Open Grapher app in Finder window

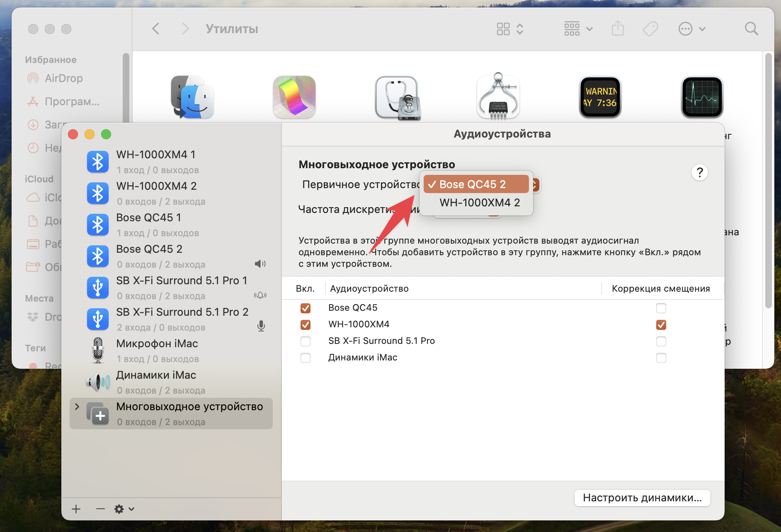[x=294, y=97]
